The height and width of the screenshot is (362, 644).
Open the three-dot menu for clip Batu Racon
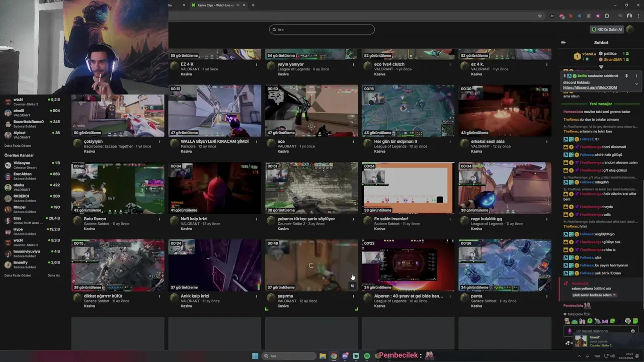tap(160, 219)
